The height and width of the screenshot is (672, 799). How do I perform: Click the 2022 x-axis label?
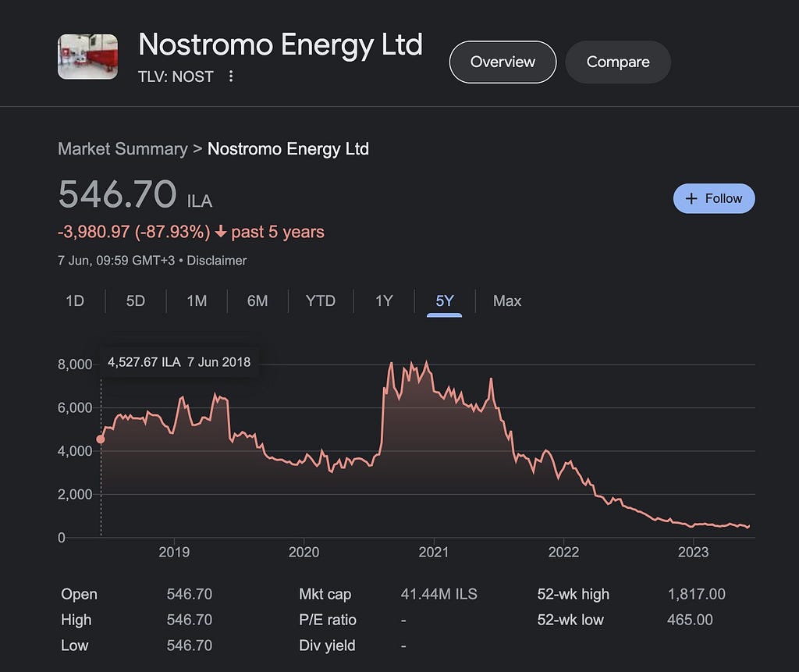tap(563, 552)
